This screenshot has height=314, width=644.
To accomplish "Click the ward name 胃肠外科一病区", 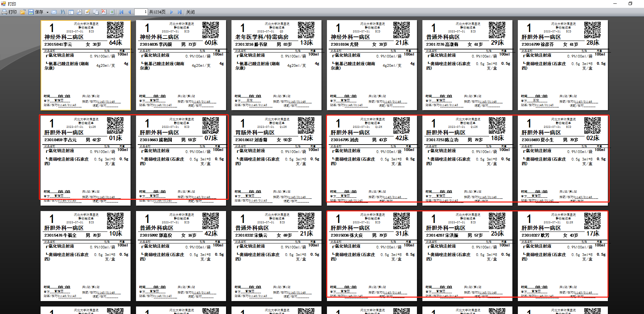I will pyautogui.click(x=255, y=132).
